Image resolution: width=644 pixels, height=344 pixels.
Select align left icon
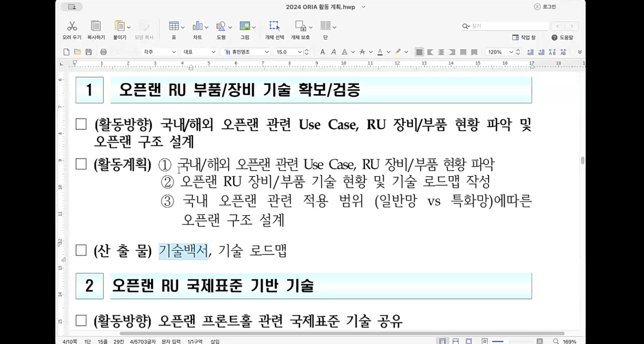[430, 52]
